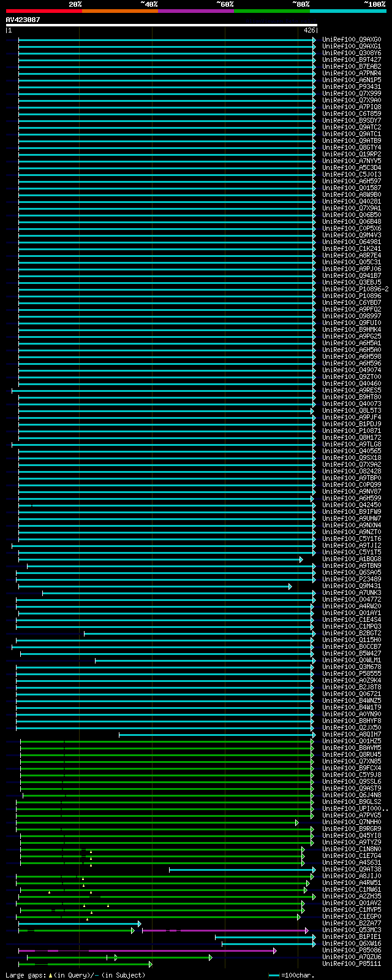The image size is (392, 980).
Task: Click the red ~20% legend bar
Action: (x=43, y=11)
